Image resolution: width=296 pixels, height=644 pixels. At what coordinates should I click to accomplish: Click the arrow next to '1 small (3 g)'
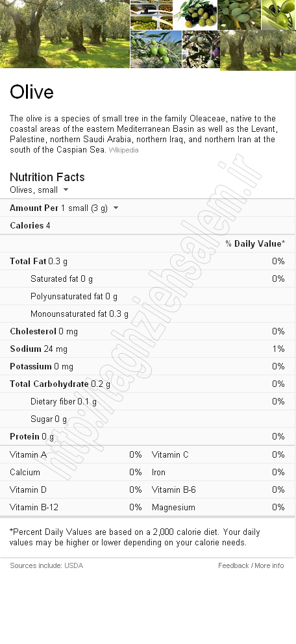116,208
